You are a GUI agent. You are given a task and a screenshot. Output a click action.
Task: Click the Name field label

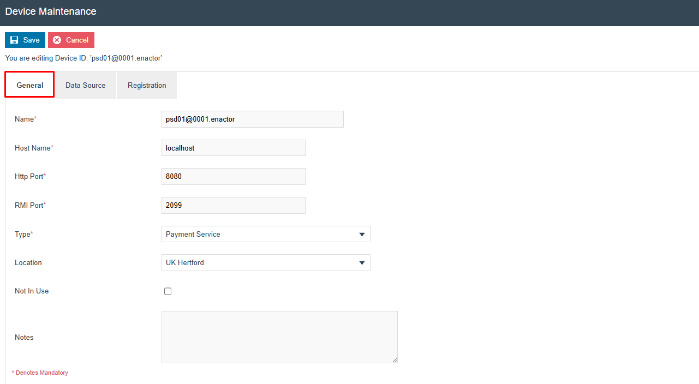click(25, 119)
